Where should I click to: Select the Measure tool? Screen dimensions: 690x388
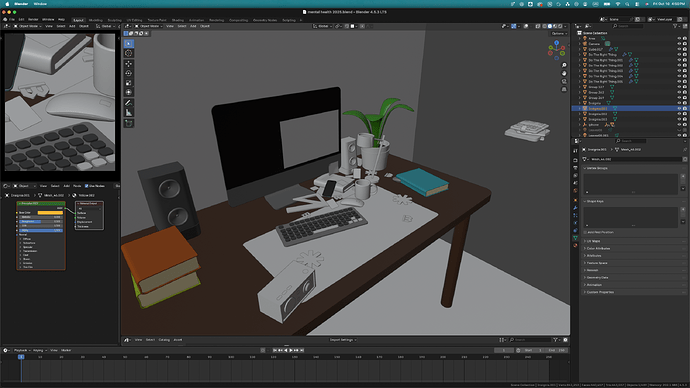pos(128,112)
